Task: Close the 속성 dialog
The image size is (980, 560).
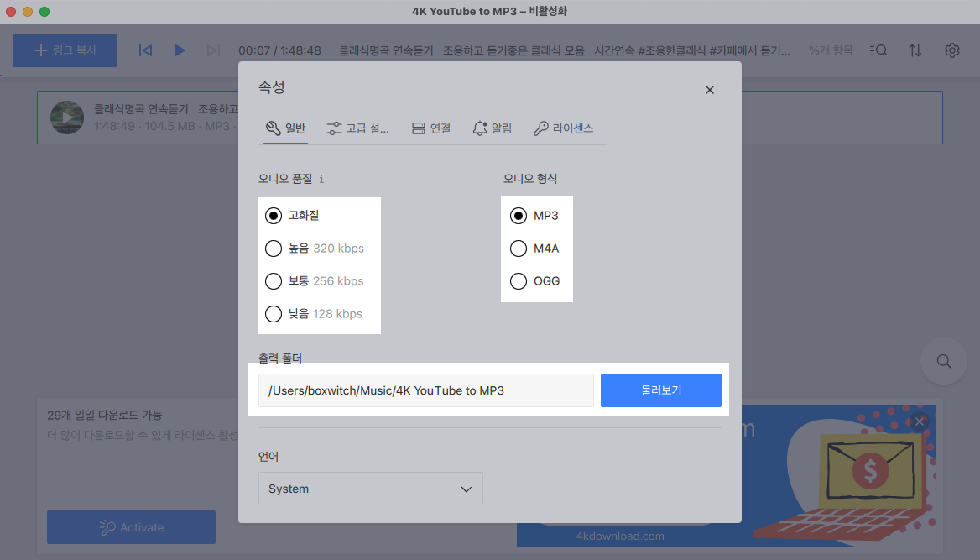Action: [x=709, y=90]
